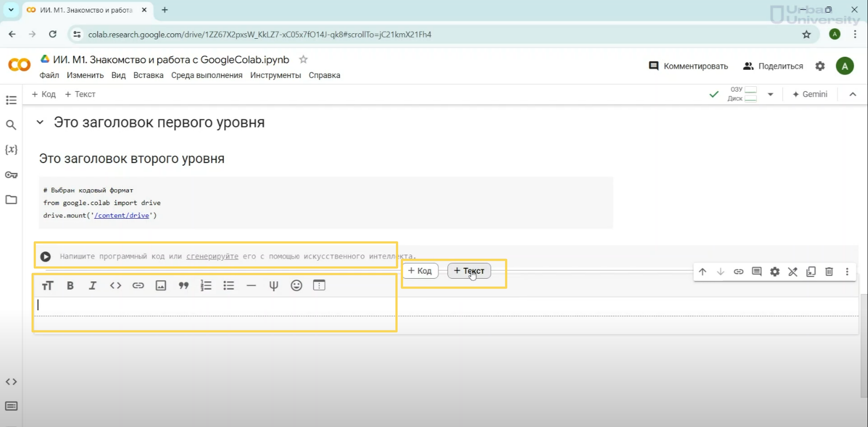Screen dimensions: 868x427
Task: Star the notebook next to its title
Action: coord(303,59)
